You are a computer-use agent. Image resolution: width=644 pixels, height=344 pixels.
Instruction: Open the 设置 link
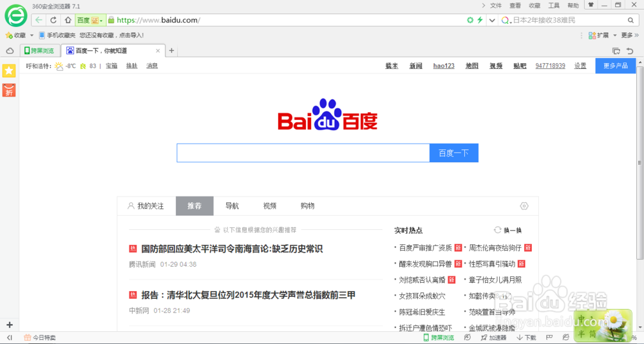click(580, 66)
